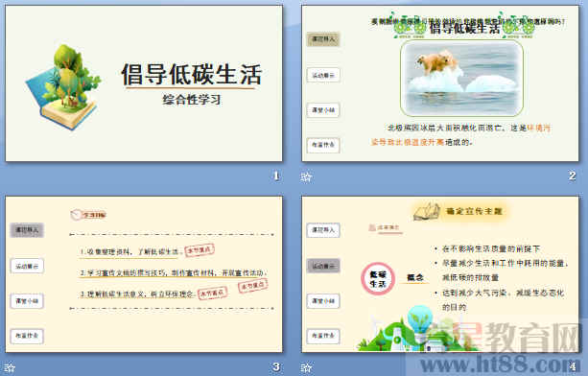This screenshot has width=588, height=376.
Task: Click the animation star icon under slide 3
Action: click(x=10, y=367)
